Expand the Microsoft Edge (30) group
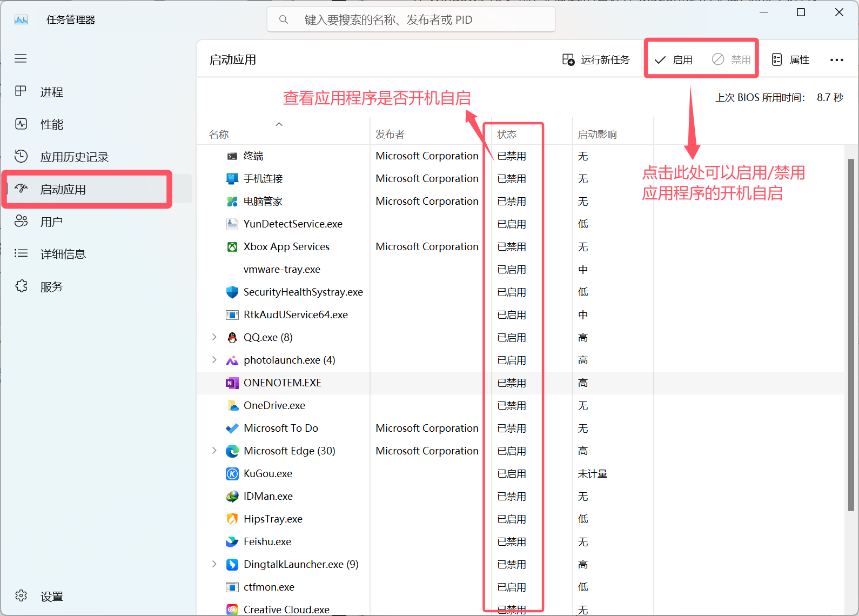This screenshot has height=616, width=859. point(214,451)
